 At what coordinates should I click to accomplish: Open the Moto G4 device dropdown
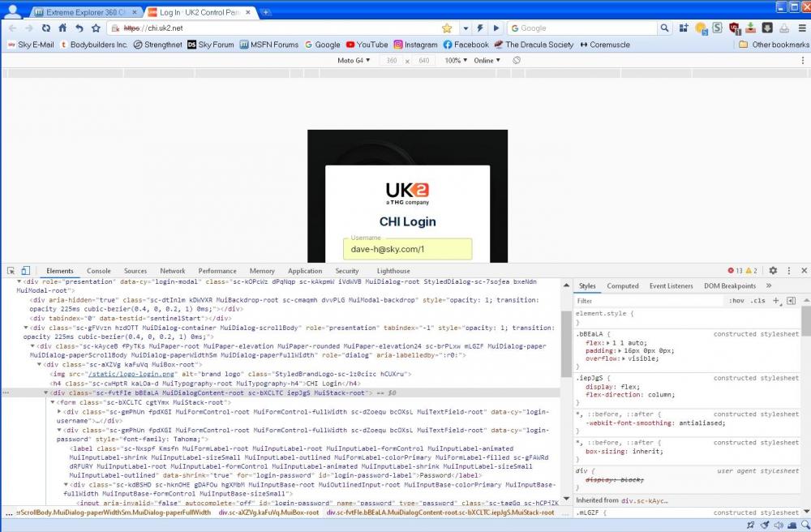pyautogui.click(x=353, y=60)
